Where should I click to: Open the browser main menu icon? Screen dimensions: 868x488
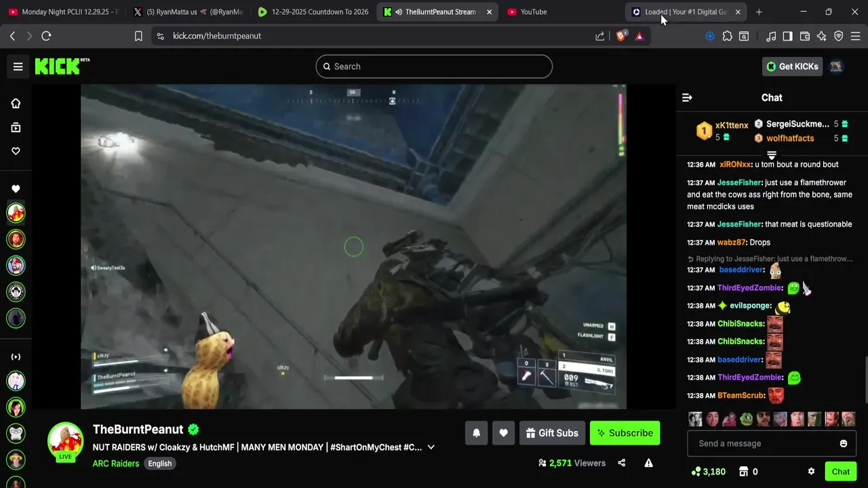(855, 36)
